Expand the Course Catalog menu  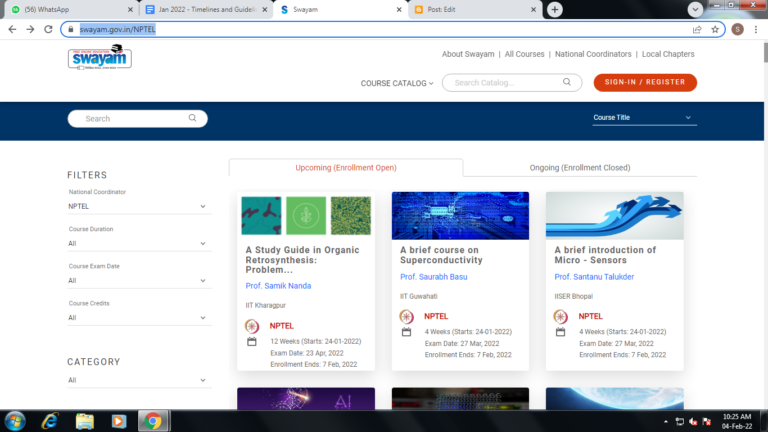397,83
